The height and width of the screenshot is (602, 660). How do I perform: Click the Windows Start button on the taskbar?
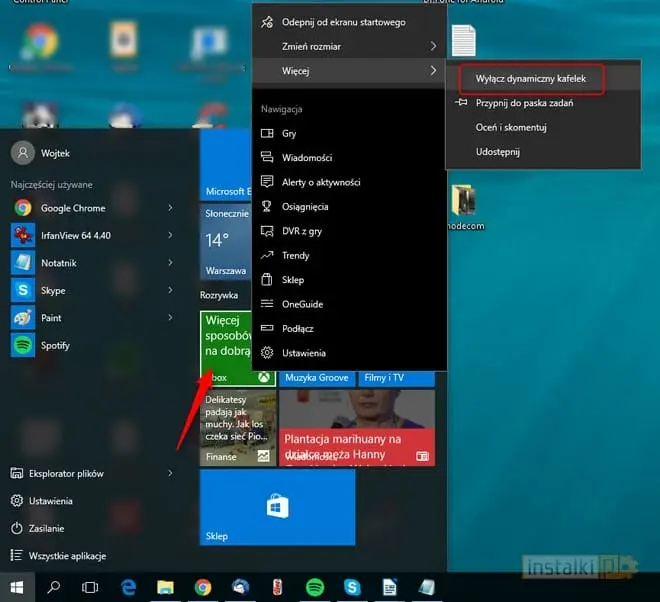(17, 587)
